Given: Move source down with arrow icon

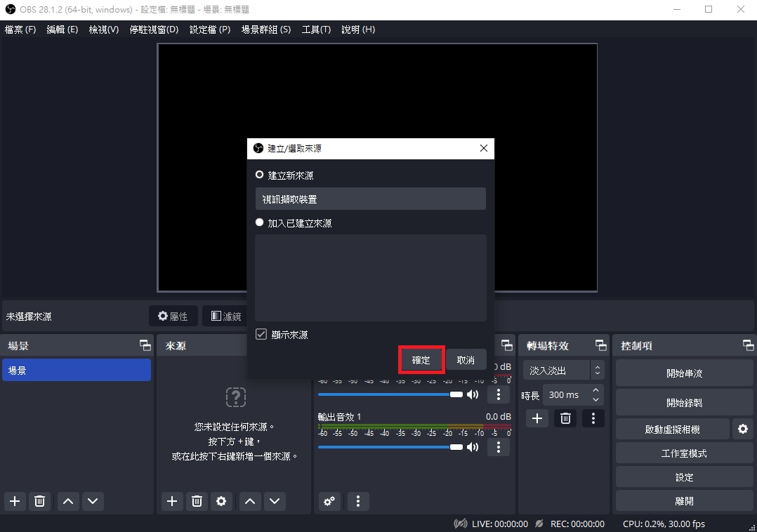Looking at the screenshot, I should click(274, 501).
